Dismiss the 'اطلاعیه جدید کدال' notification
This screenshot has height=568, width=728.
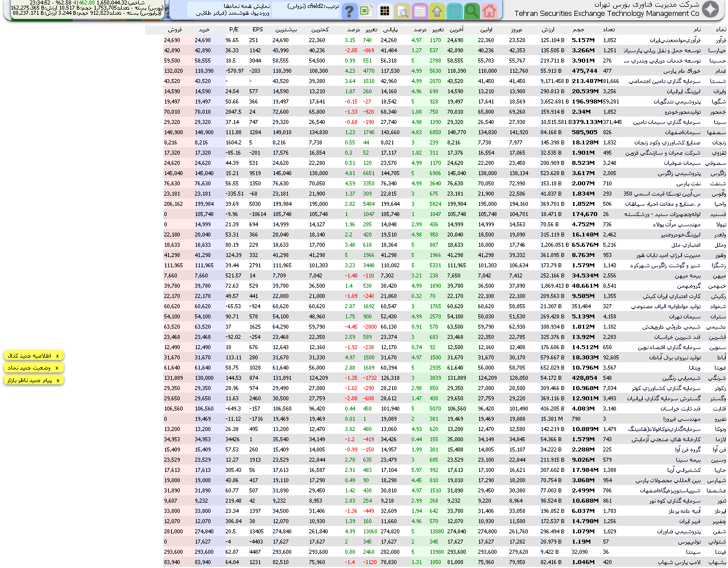click(x=57, y=356)
